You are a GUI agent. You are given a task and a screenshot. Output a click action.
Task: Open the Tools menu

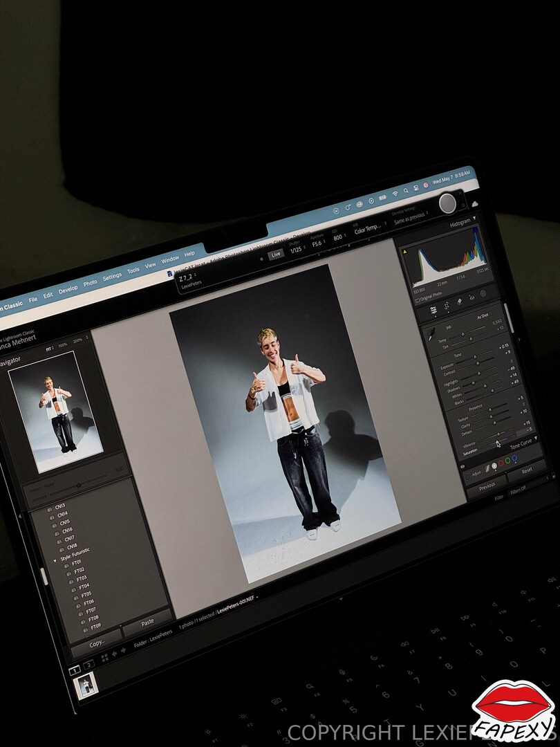pos(133,270)
